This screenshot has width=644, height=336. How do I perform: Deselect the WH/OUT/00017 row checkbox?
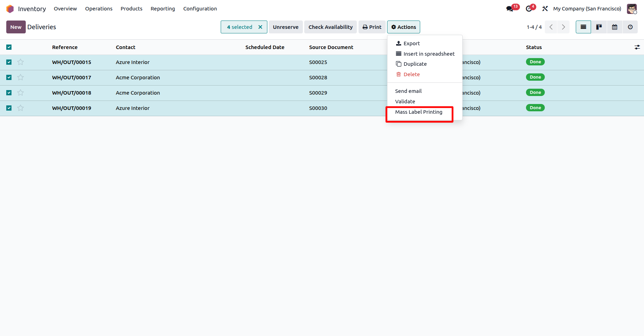(x=9, y=78)
